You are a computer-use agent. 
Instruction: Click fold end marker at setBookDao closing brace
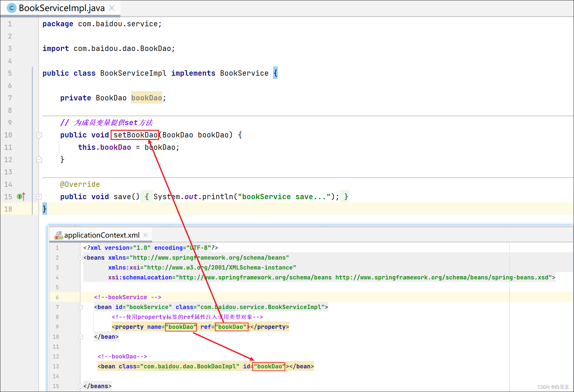point(39,160)
